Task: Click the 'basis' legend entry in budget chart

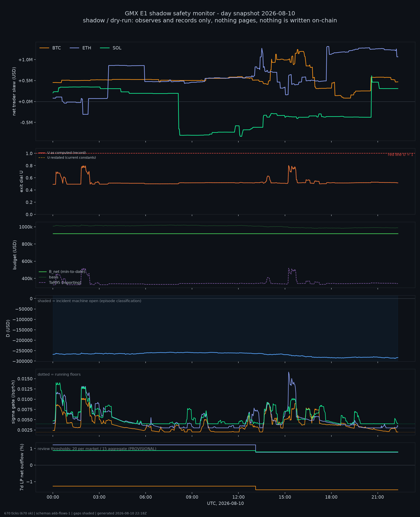Action: 49,277
